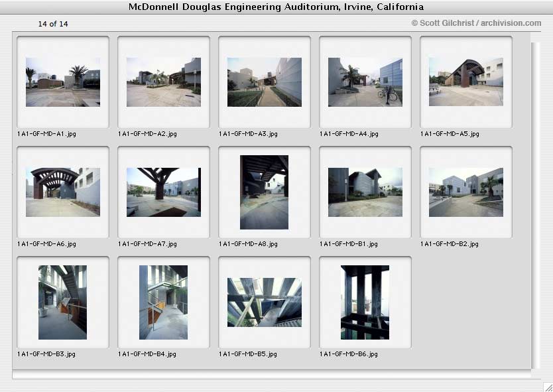This screenshot has height=392, width=553.
Task: Select portrait thumbnail 1A1-GF-MD-A8.jpg
Action: (264, 192)
